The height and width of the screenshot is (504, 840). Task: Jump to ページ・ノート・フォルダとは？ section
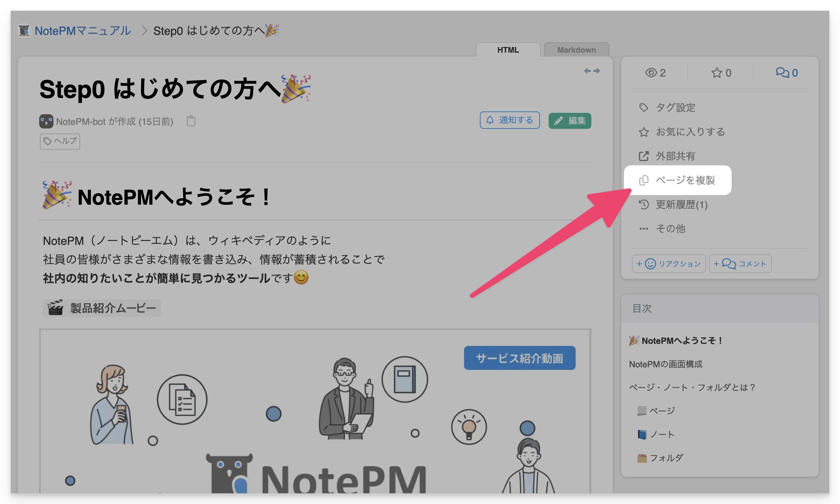[x=693, y=387]
